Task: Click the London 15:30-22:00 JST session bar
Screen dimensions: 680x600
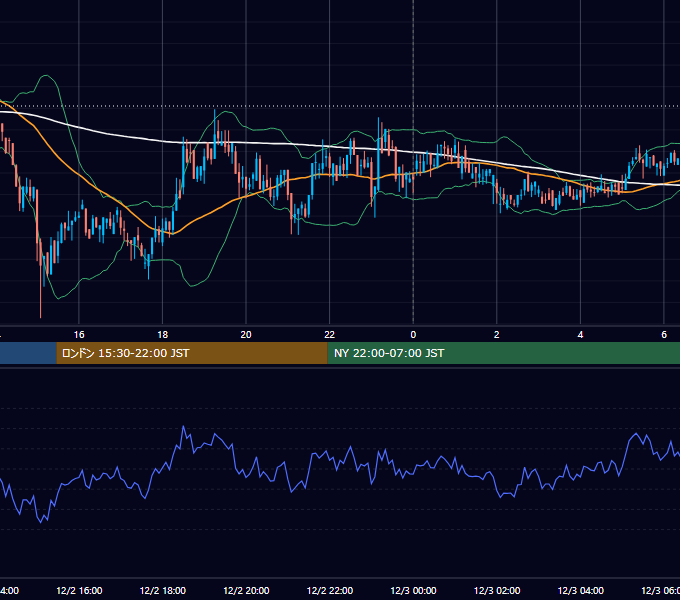Action: point(192,353)
